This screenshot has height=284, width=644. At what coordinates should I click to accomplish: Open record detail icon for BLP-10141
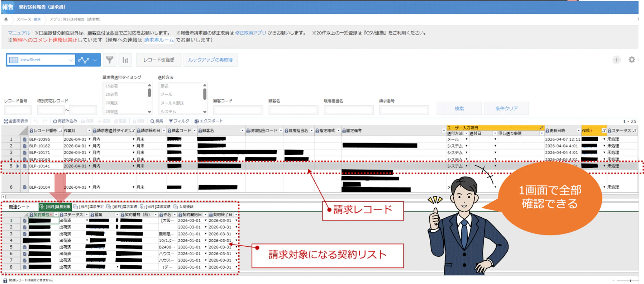click(x=25, y=166)
